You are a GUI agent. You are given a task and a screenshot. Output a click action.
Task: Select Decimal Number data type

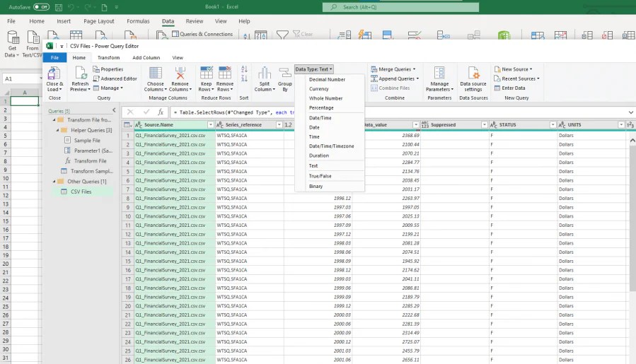click(327, 79)
